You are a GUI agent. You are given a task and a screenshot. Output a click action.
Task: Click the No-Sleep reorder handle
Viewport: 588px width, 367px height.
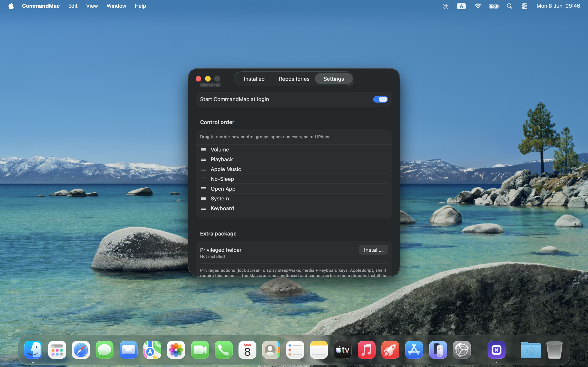[x=203, y=179]
